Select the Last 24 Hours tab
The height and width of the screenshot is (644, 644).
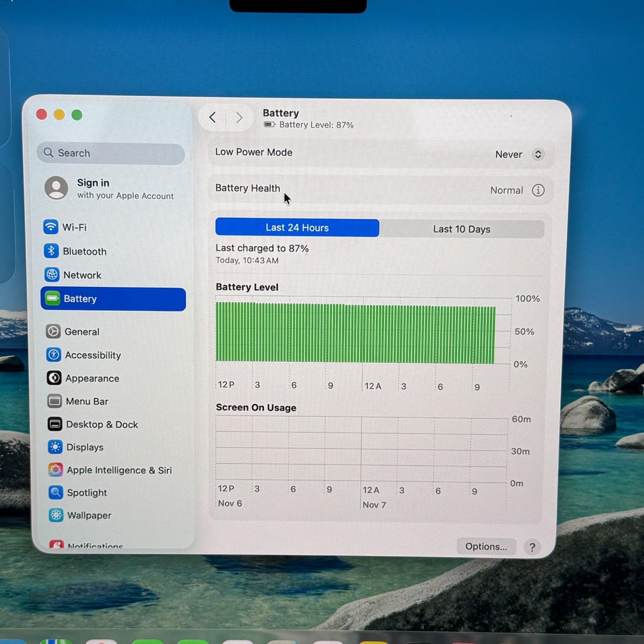coord(297,228)
